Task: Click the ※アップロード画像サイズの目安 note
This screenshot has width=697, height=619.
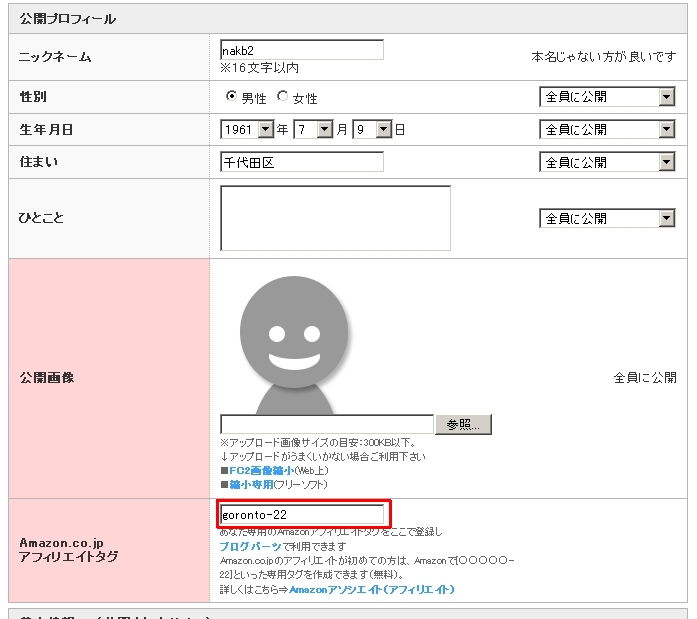Action: point(318,443)
